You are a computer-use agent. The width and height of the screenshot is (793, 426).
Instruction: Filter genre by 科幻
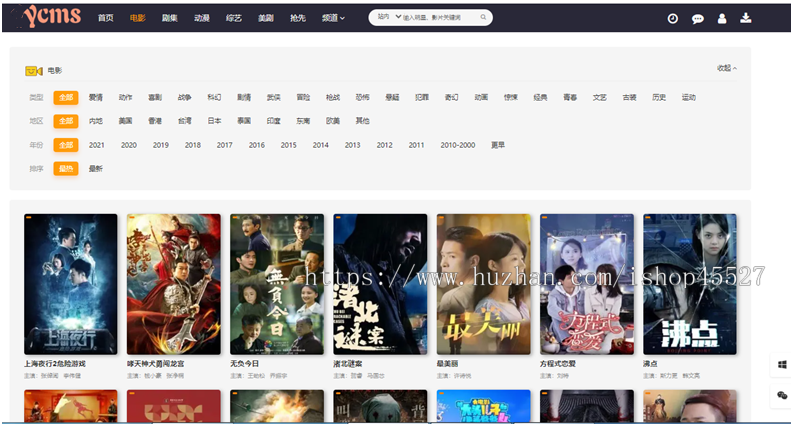(x=214, y=97)
